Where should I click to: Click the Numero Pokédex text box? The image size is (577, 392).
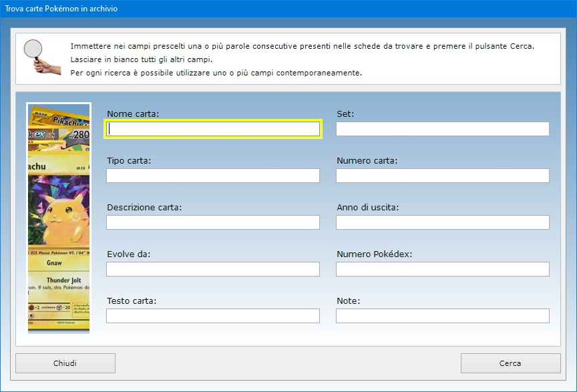pyautogui.click(x=442, y=269)
